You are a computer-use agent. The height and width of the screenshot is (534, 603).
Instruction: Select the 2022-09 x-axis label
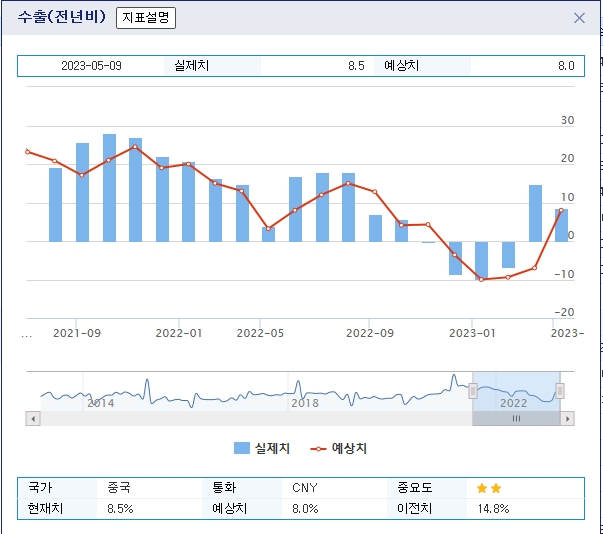click(x=370, y=333)
